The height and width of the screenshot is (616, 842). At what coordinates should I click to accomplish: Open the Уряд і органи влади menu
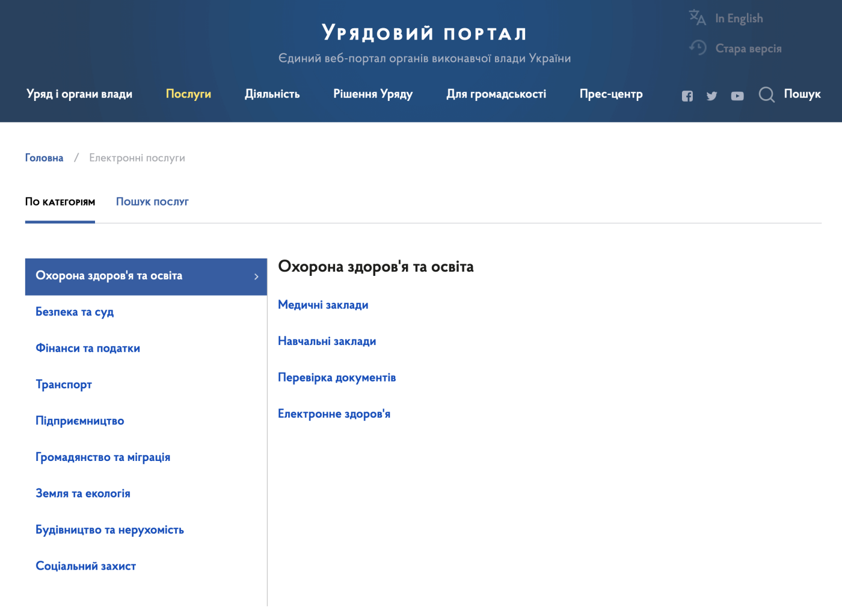(x=79, y=94)
